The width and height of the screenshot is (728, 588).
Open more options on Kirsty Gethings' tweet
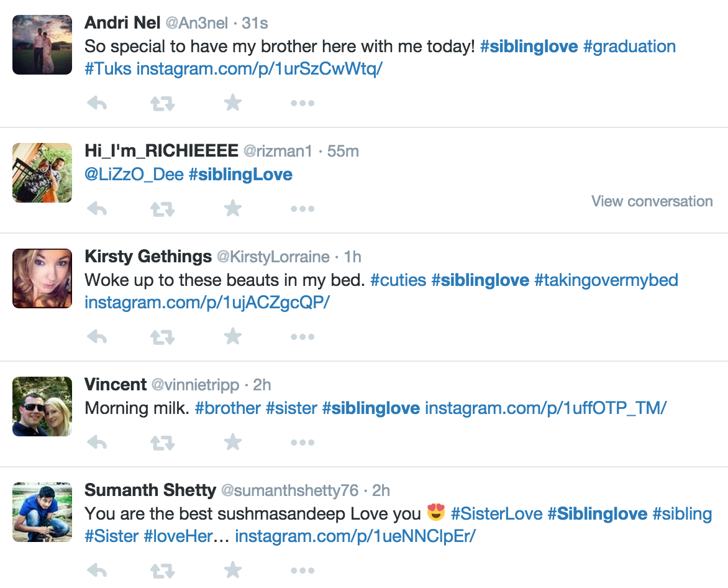[x=303, y=337]
